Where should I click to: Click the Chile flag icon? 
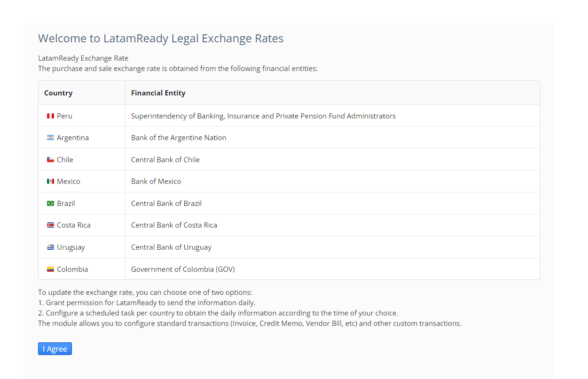[x=50, y=160]
